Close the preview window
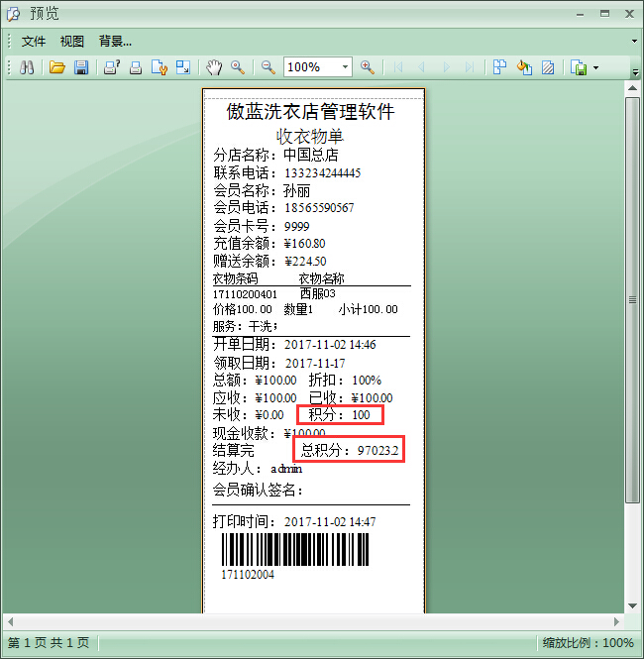The height and width of the screenshot is (659, 644). 629,14
